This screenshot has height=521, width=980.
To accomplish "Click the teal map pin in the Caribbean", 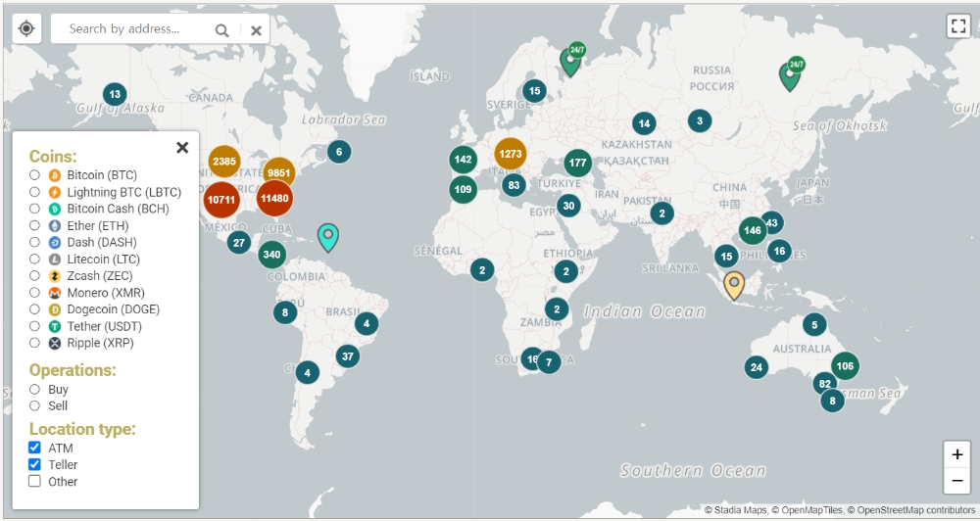I will (327, 237).
